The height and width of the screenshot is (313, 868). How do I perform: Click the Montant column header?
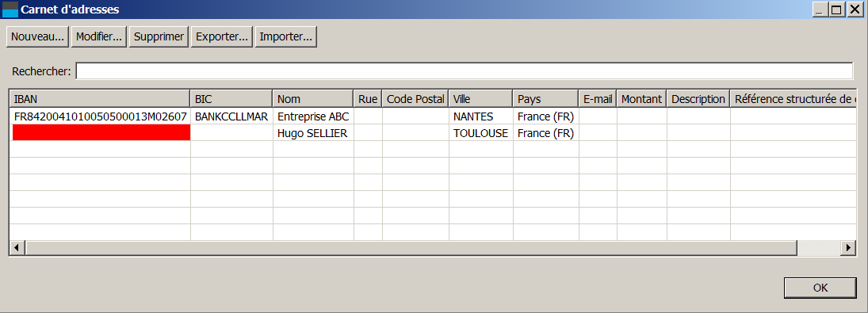click(x=641, y=99)
